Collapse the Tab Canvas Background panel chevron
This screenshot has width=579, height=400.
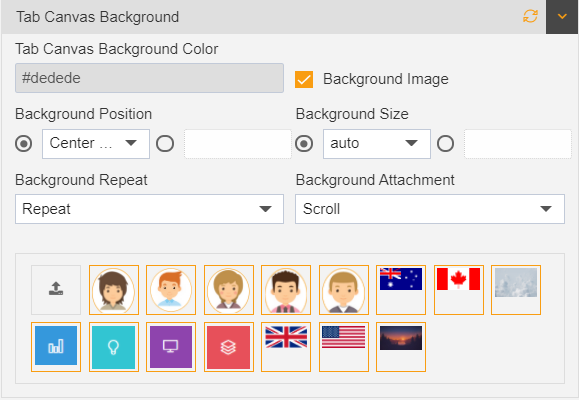point(562,17)
